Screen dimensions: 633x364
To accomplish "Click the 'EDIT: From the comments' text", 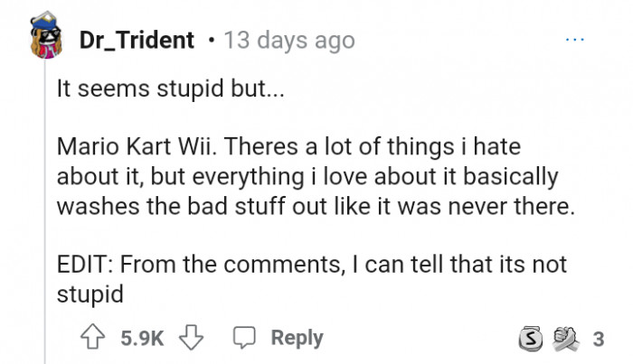I will click(x=199, y=265).
